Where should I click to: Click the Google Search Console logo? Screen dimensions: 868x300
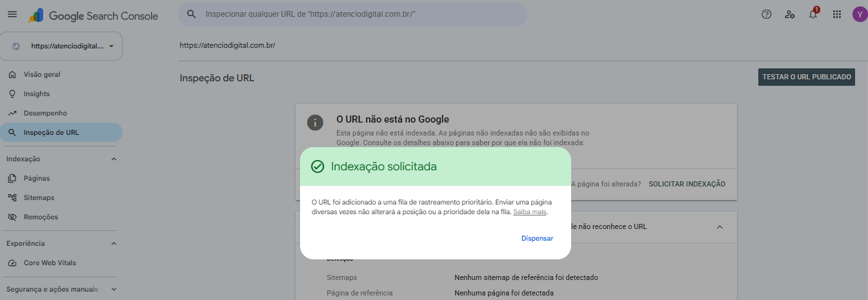[94, 15]
